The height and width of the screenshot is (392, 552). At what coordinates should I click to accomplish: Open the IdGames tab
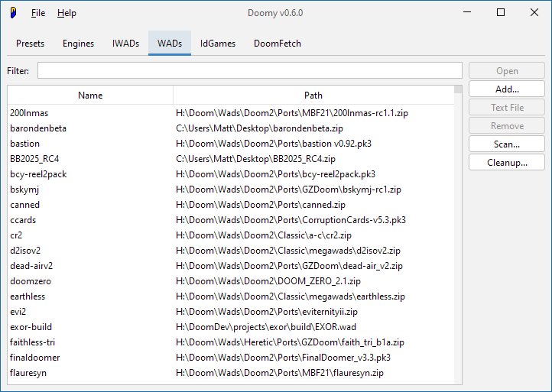[x=218, y=44]
